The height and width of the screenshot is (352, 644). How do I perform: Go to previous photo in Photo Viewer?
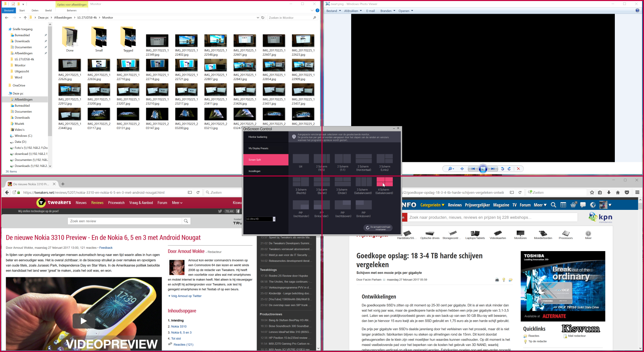coord(473,169)
